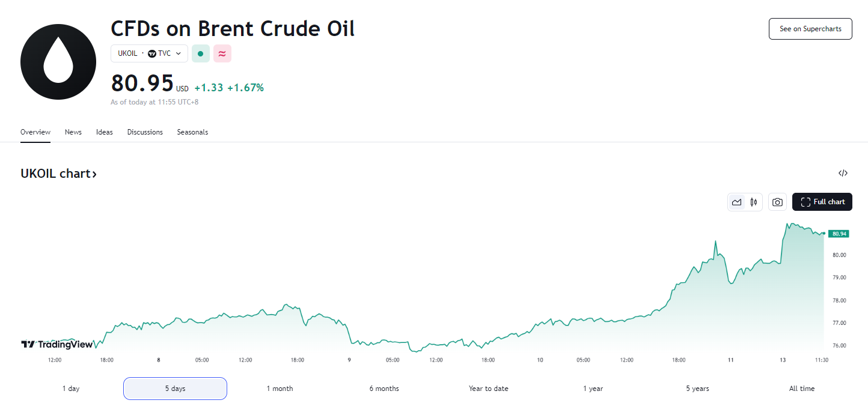Take a chart snapshot with camera icon

(777, 202)
